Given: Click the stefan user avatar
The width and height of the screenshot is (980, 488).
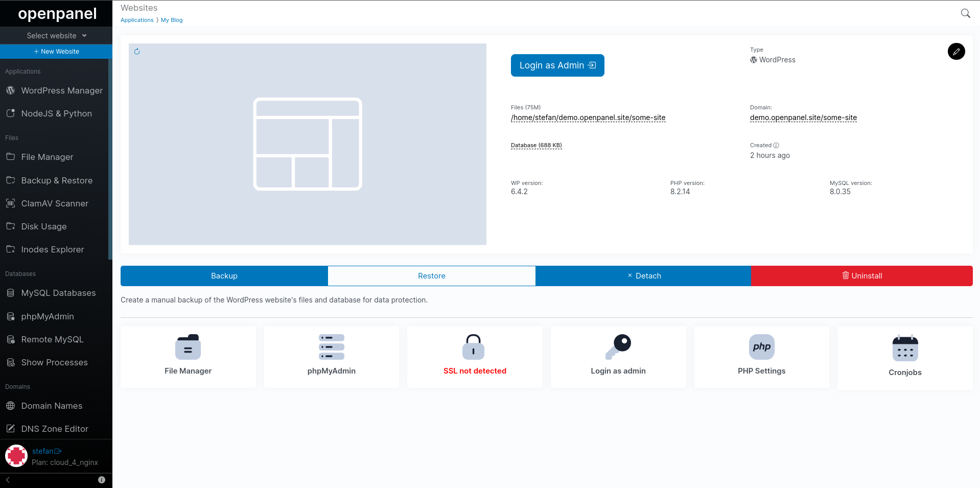Looking at the screenshot, I should point(16,456).
